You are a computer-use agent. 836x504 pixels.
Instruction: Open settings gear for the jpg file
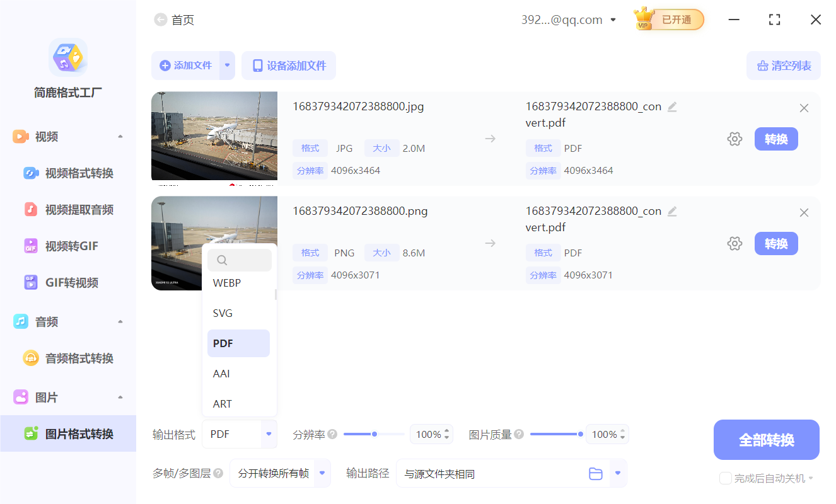pyautogui.click(x=734, y=139)
